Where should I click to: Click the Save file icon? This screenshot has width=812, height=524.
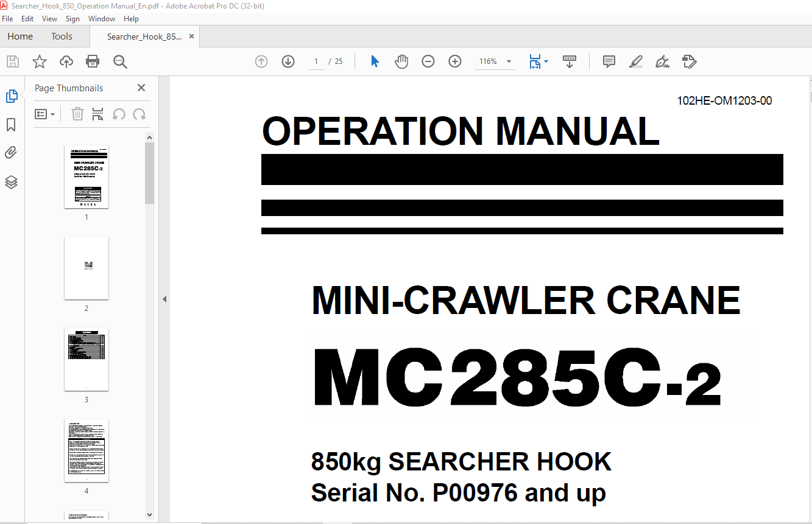click(13, 61)
